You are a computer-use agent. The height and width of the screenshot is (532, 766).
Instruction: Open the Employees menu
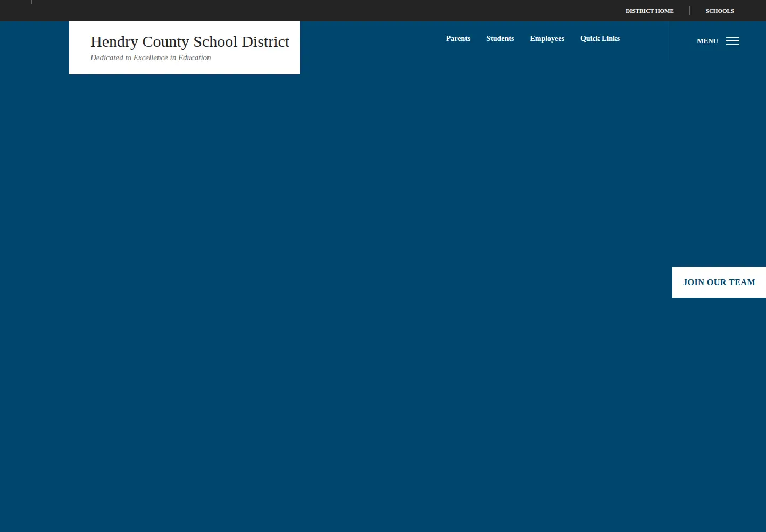[547, 38]
